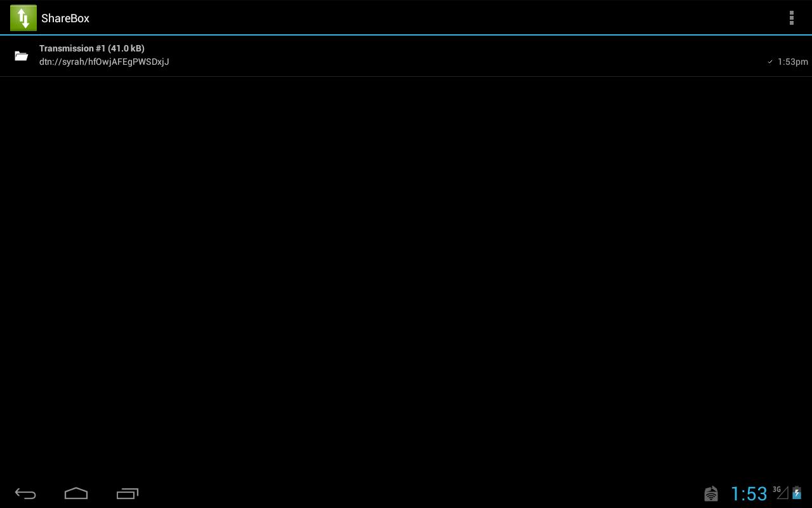This screenshot has width=812, height=508.
Task: Open the DTN wifi notification icon
Action: (711, 493)
